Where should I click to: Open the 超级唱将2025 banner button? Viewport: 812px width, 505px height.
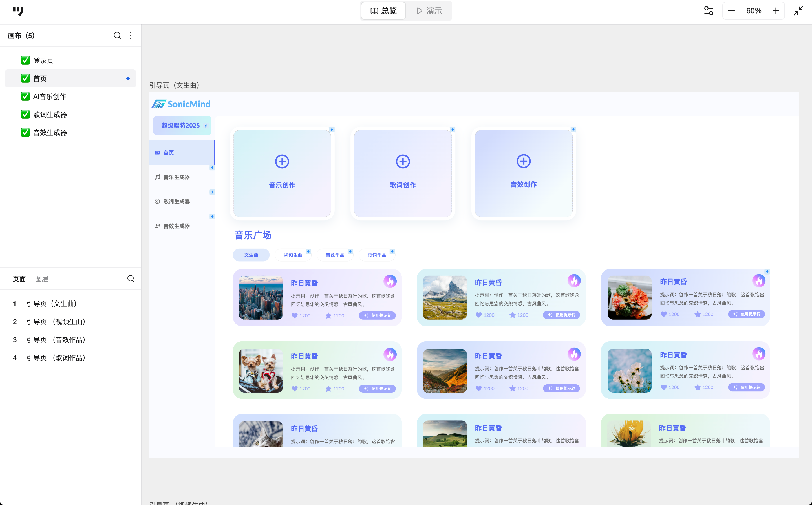182,125
